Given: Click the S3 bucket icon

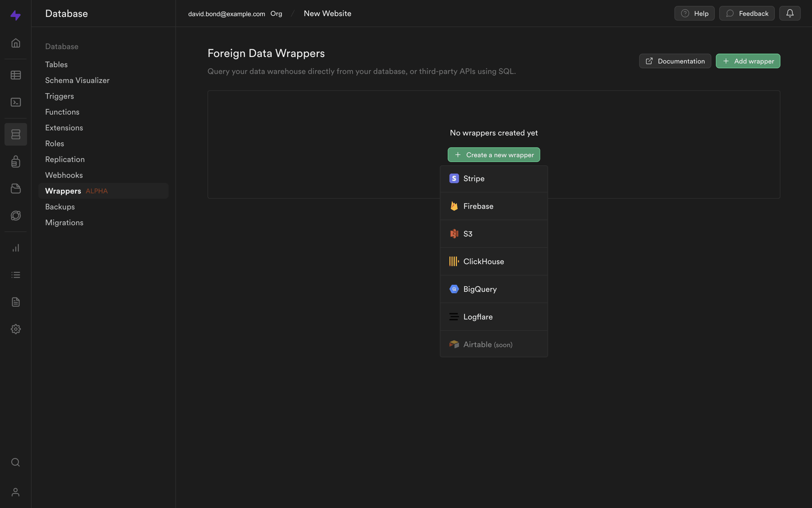Looking at the screenshot, I should [454, 234].
